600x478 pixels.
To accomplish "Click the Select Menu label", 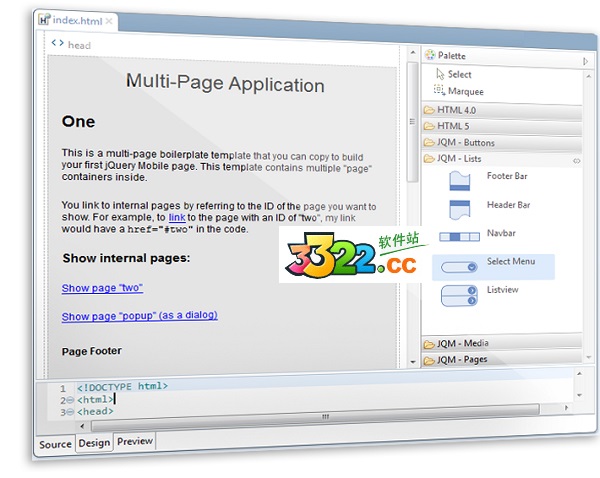I will 511,261.
